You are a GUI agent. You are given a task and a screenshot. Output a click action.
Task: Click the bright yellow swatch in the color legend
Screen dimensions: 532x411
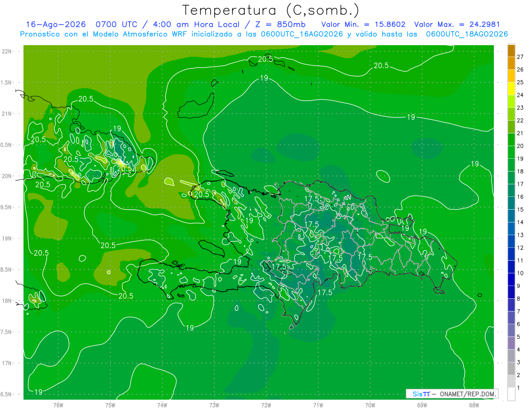point(511,89)
